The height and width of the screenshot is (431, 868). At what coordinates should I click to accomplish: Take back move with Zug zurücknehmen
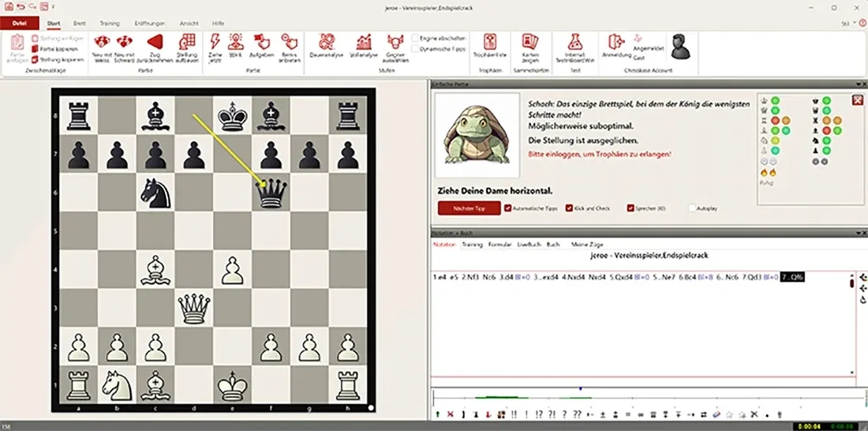pos(155,47)
